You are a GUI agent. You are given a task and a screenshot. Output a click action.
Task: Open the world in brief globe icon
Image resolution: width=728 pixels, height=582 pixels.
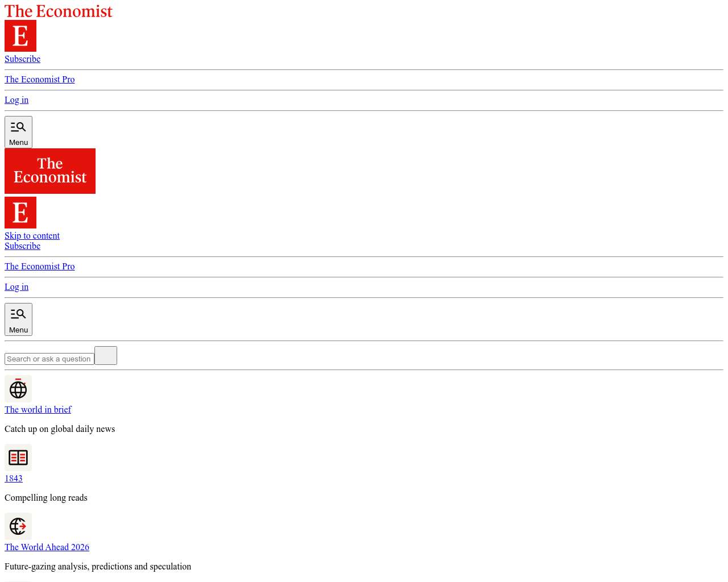pos(18,389)
